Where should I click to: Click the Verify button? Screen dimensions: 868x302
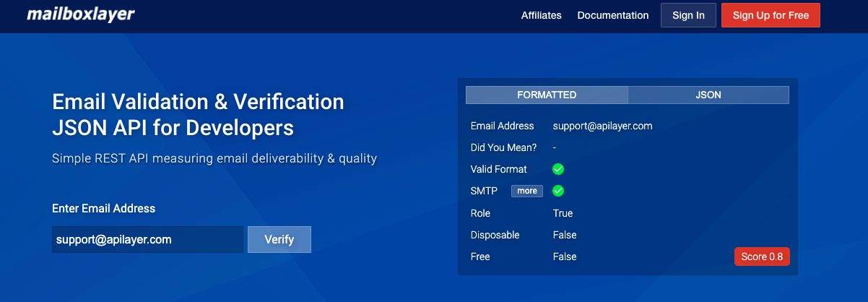coord(279,239)
